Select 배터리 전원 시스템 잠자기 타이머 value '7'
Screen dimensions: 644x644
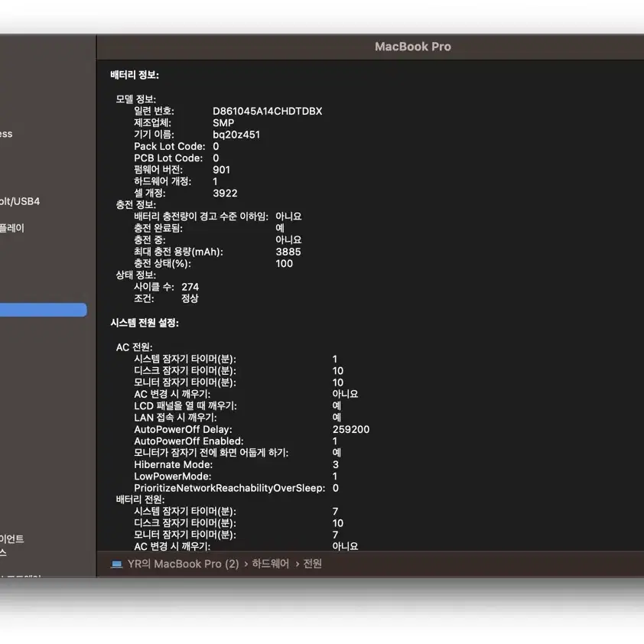click(x=336, y=512)
